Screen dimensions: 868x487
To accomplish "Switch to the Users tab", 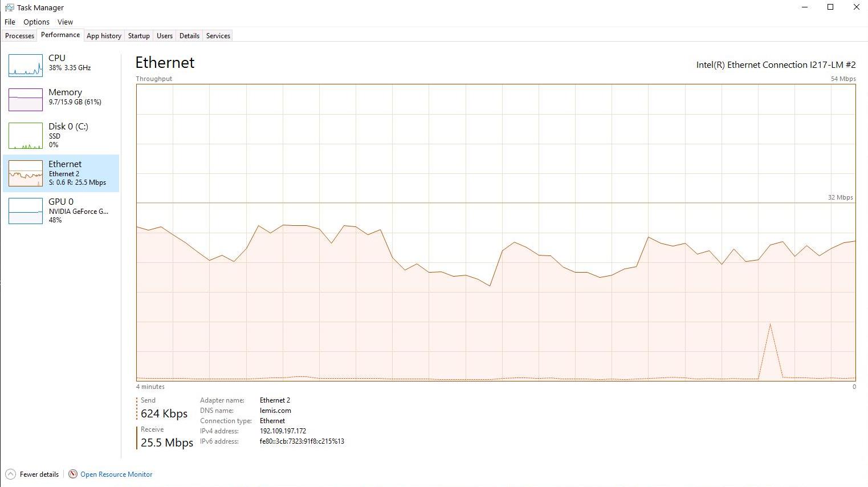I will (x=164, y=35).
